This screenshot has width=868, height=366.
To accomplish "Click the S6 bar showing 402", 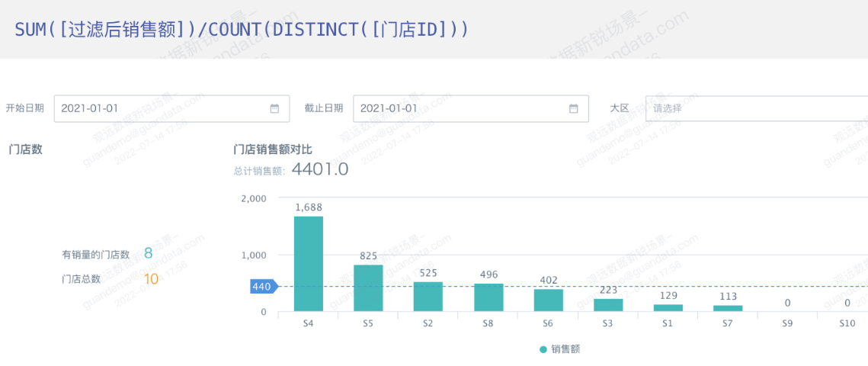I will click(548, 300).
